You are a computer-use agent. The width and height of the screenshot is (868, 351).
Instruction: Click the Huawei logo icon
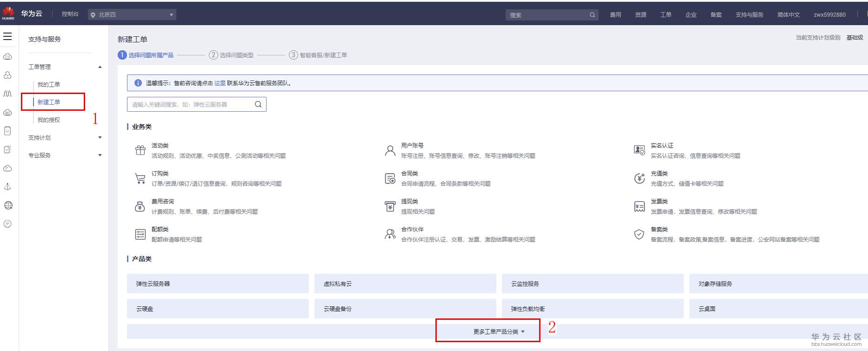[8, 13]
